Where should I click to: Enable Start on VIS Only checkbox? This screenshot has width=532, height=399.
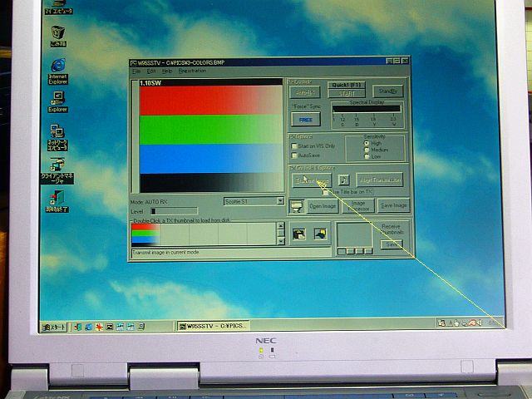click(293, 146)
